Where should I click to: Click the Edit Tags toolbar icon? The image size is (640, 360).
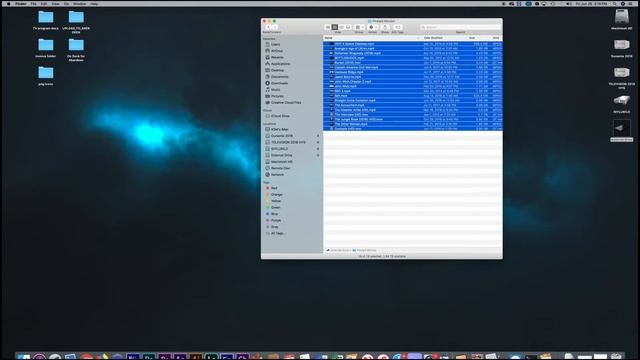pos(398,27)
